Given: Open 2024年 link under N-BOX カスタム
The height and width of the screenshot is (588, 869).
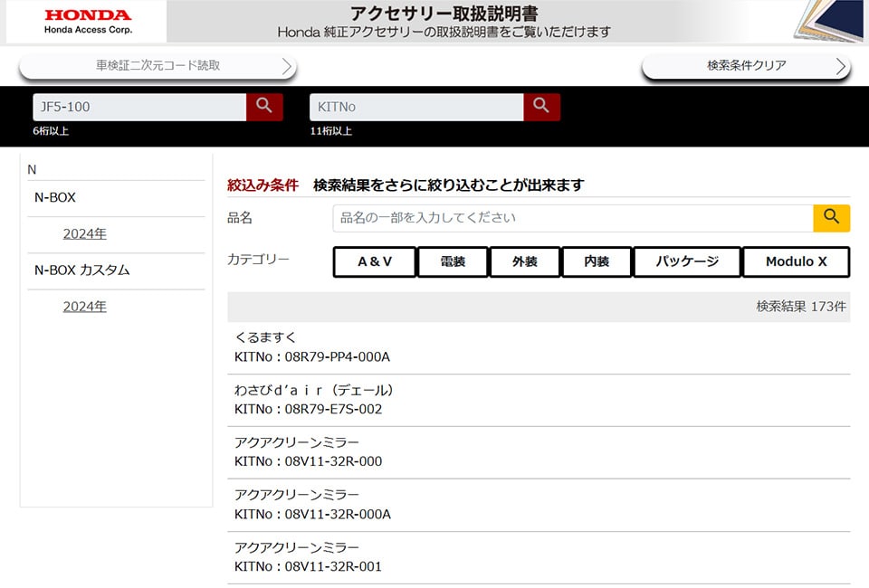Looking at the screenshot, I should click(x=85, y=307).
